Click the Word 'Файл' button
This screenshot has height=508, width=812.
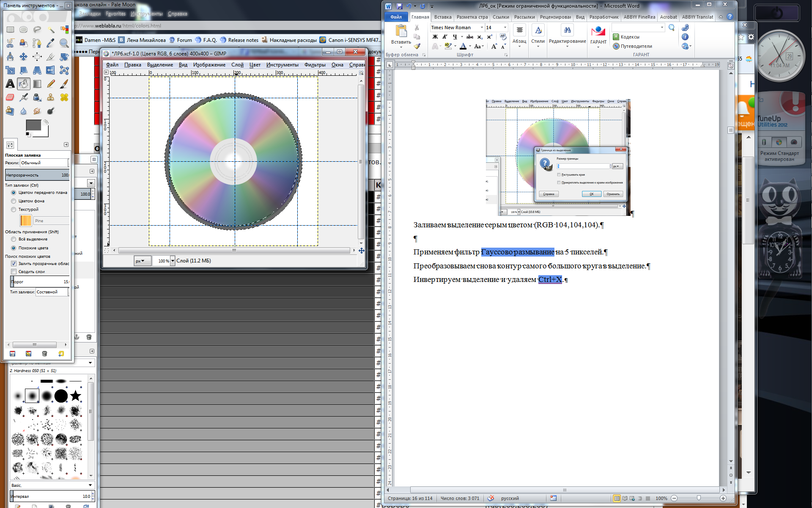point(396,17)
